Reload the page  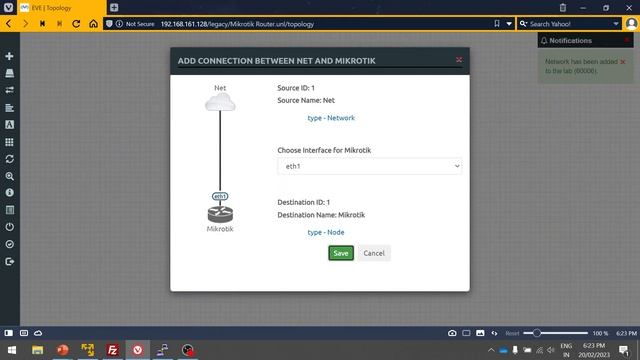click(76, 24)
